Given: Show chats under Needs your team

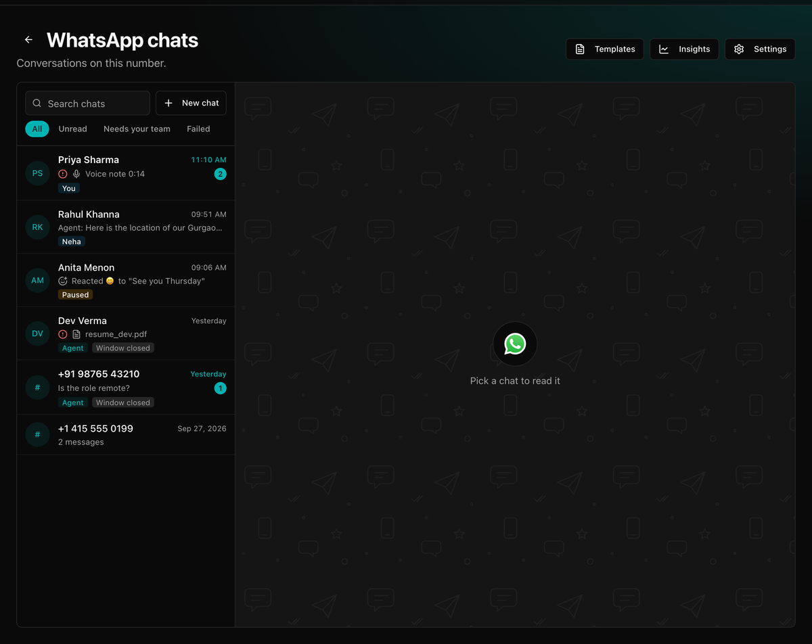Looking at the screenshot, I should coord(137,129).
